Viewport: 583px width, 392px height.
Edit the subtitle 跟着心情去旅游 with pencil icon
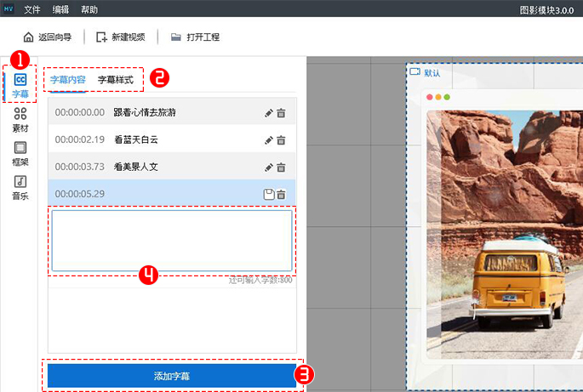click(269, 112)
